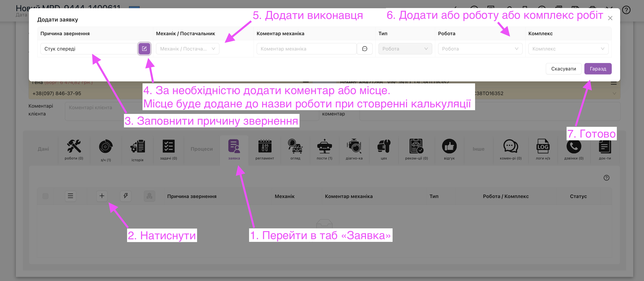
Task: Click the mechanic comment speech bubble icon
Action: 364,49
